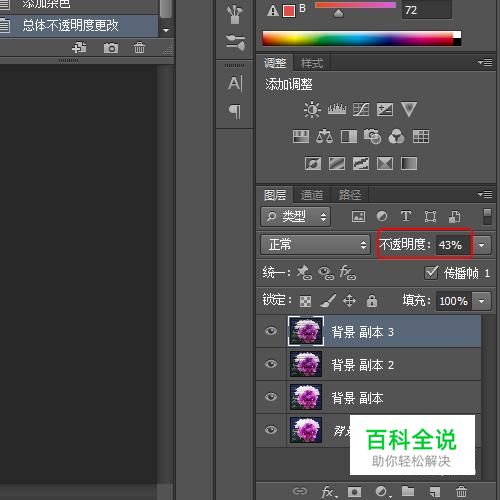Delete current history state
The width and height of the screenshot is (500, 500).
click(x=139, y=48)
